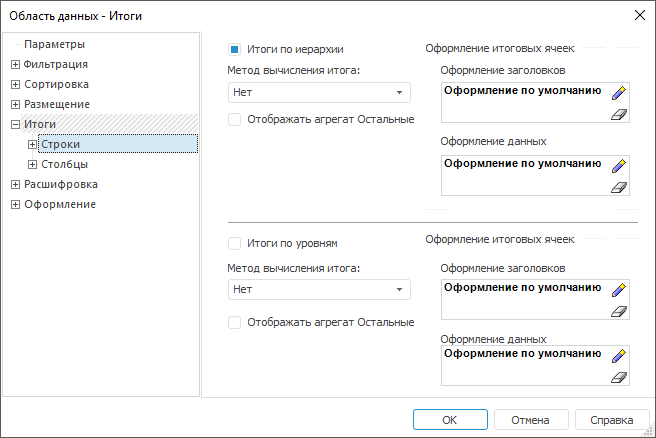Clear level totals header formatting eraser icon
The width and height of the screenshot is (656, 438).
click(x=619, y=311)
